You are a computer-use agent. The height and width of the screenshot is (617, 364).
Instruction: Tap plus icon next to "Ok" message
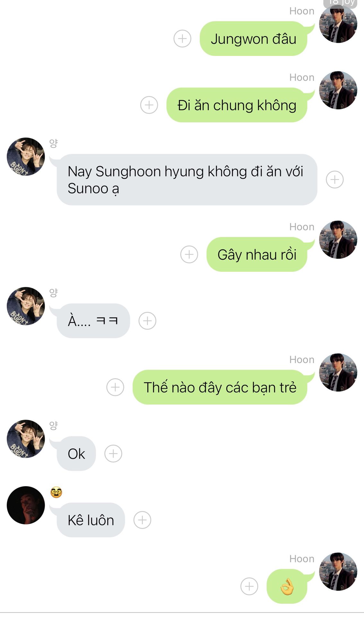(113, 453)
